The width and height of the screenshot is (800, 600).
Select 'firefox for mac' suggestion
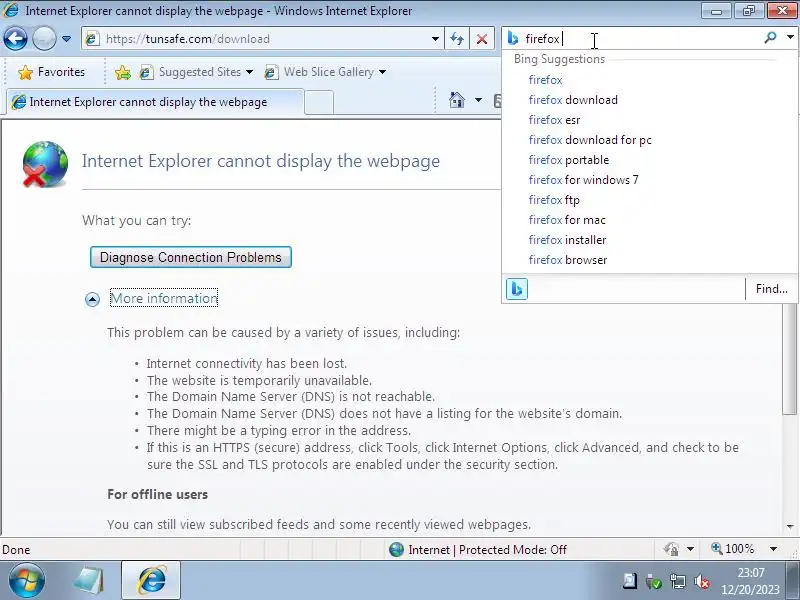pyautogui.click(x=567, y=220)
